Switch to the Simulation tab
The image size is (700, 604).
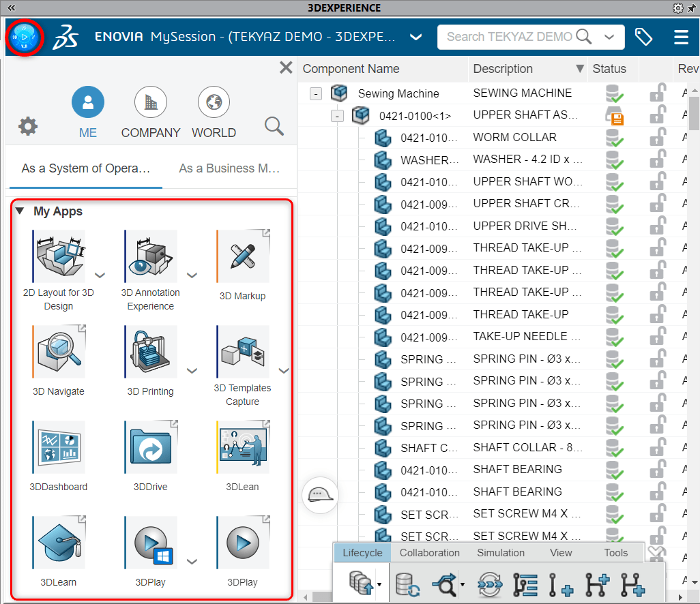point(501,553)
